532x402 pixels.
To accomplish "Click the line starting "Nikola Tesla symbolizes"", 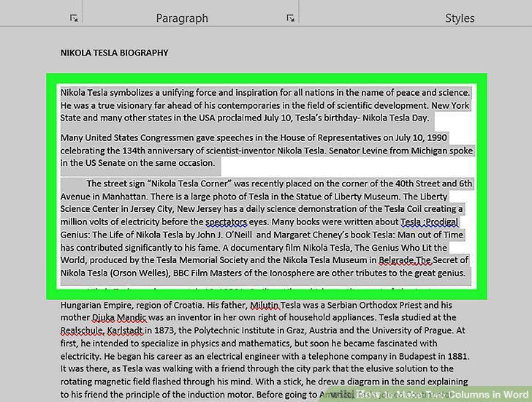I will 265,93.
